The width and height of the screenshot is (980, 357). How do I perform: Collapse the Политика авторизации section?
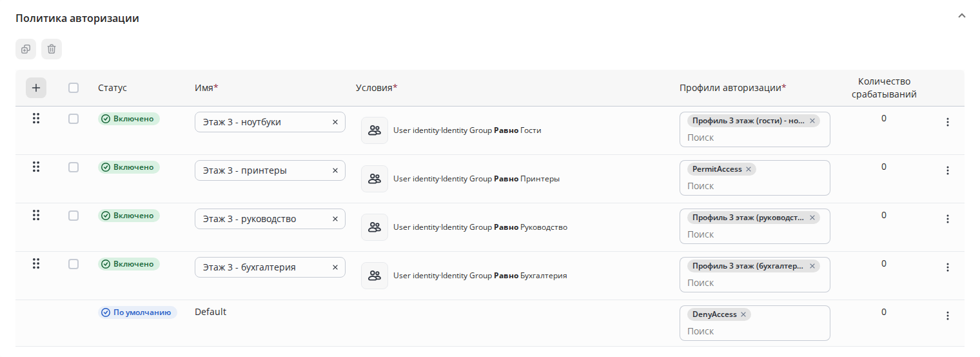tap(962, 15)
